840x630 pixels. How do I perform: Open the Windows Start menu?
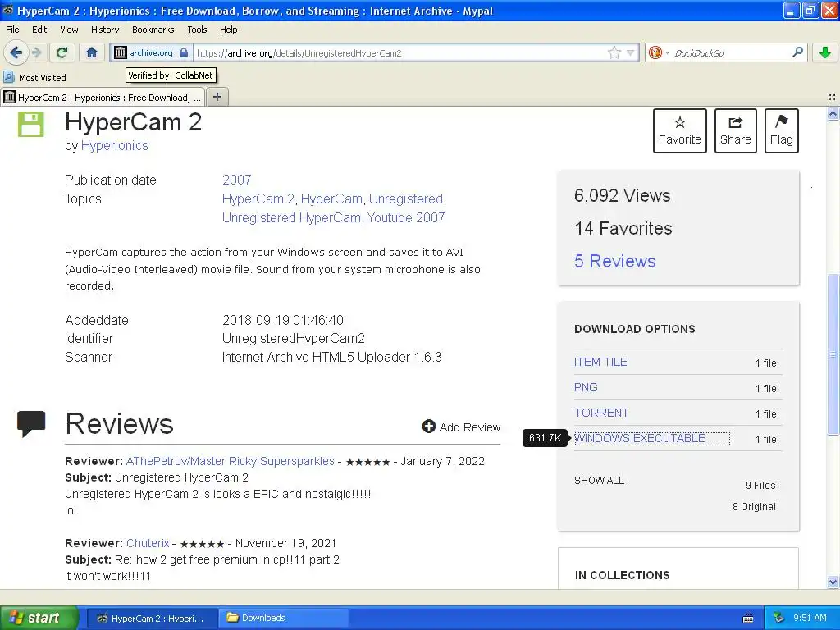coord(39,618)
